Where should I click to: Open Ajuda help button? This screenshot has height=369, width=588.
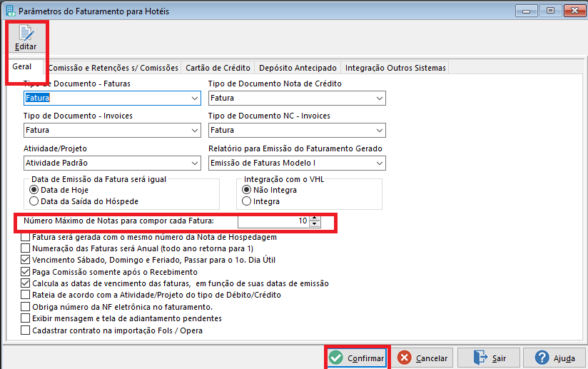tap(554, 358)
